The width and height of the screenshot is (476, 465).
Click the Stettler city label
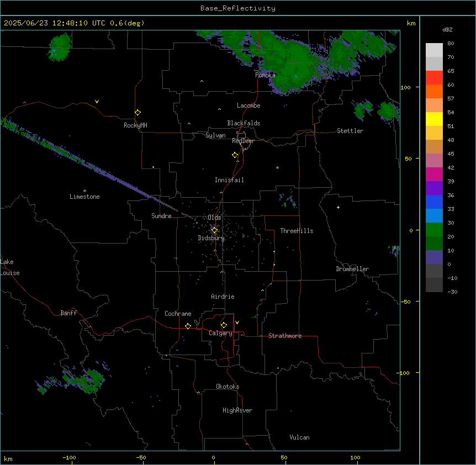(x=350, y=131)
